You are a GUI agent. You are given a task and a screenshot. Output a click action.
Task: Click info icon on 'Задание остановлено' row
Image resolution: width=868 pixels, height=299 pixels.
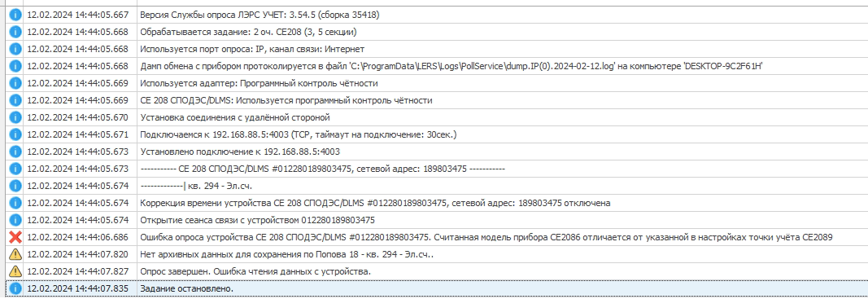click(x=15, y=288)
